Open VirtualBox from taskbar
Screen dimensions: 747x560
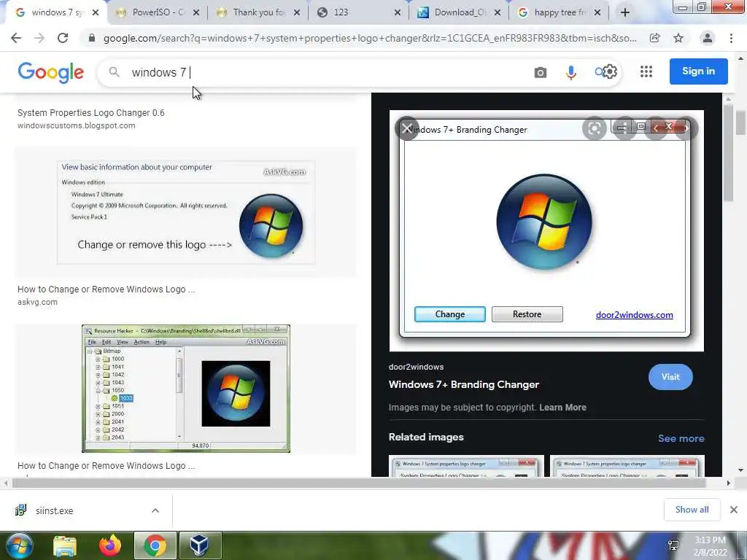199,545
